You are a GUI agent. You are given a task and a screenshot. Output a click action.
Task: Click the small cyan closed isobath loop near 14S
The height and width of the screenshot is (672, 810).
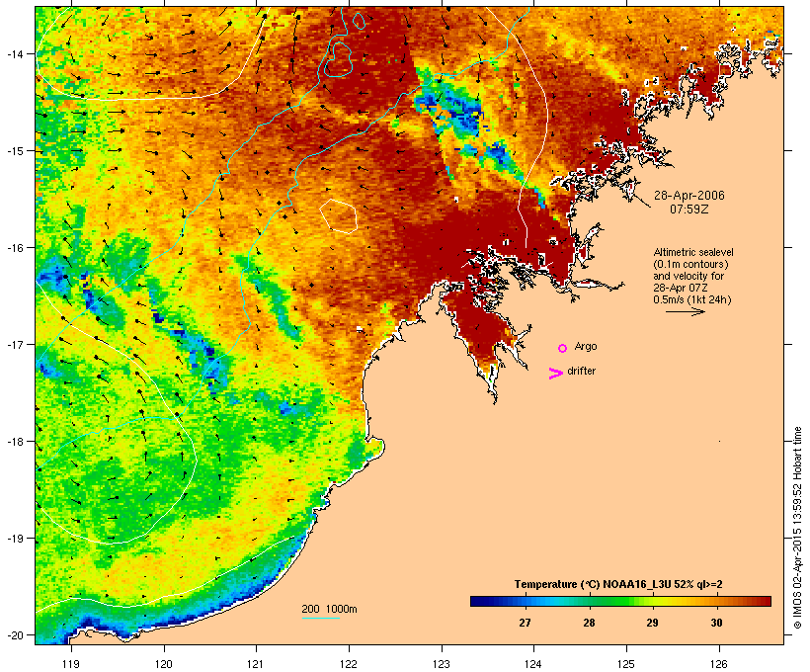[x=339, y=60]
